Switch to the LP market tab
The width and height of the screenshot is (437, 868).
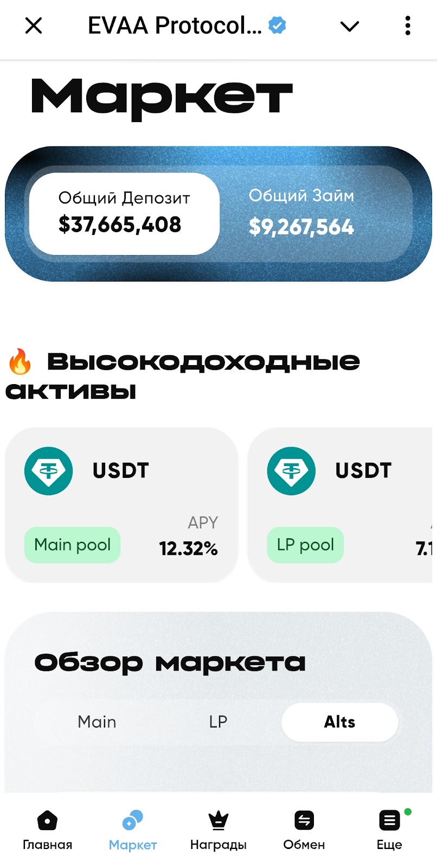click(x=218, y=722)
